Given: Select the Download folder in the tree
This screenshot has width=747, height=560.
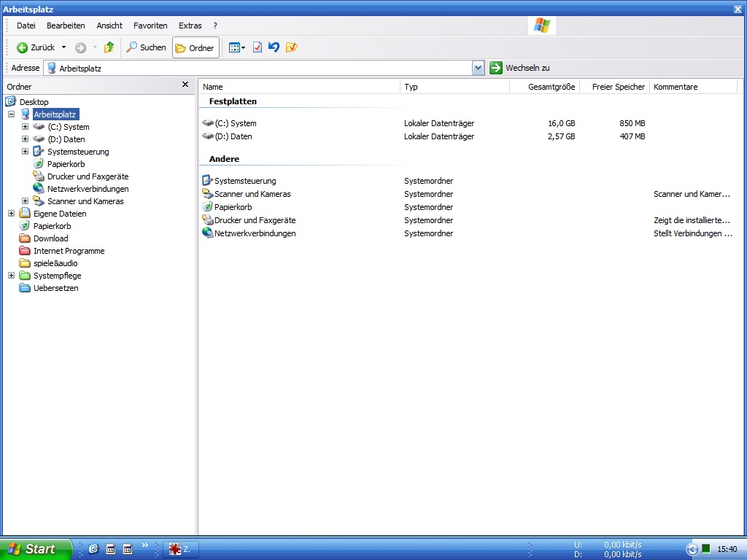Looking at the screenshot, I should point(51,238).
